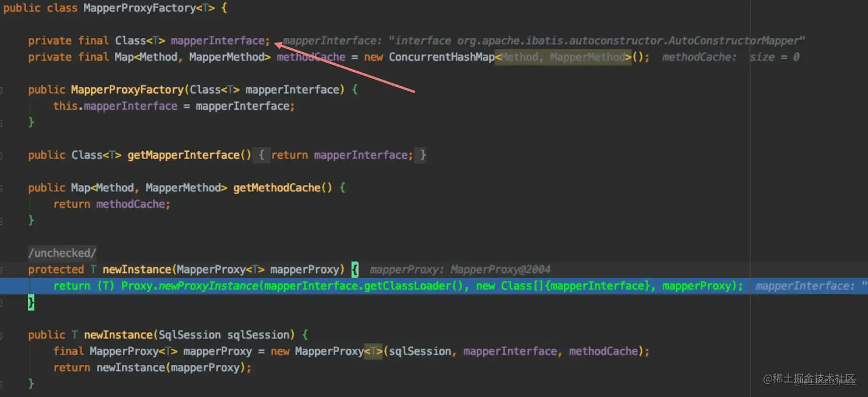Screen dimensions: 868x397
Task: Expand the folded '{ return mapperInterface; }' body
Action: (340, 155)
